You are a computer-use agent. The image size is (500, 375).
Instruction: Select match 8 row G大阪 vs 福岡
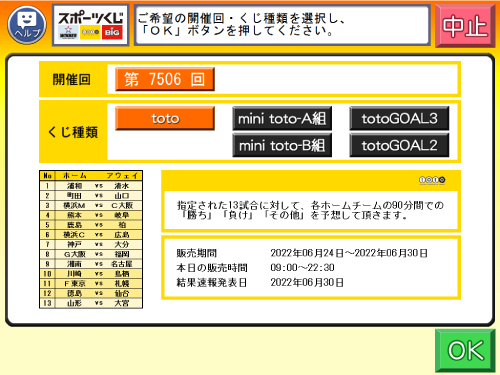91,254
